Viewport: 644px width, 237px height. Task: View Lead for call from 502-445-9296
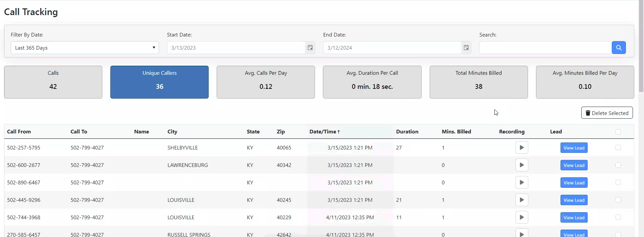574,200
